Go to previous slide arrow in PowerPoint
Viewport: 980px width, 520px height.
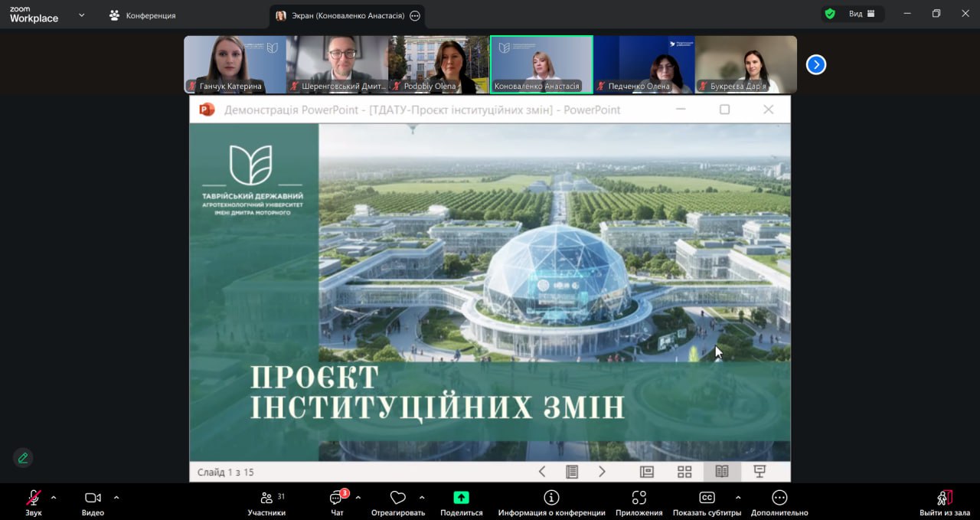542,472
